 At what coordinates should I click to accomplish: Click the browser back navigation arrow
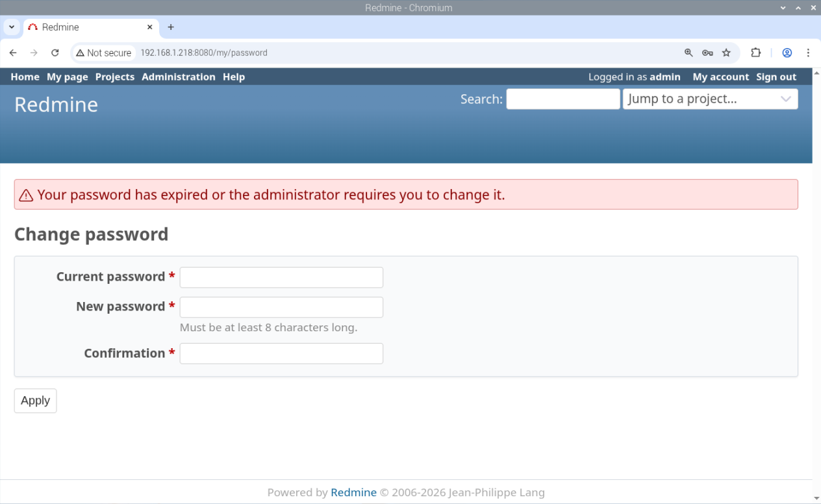[x=13, y=53]
